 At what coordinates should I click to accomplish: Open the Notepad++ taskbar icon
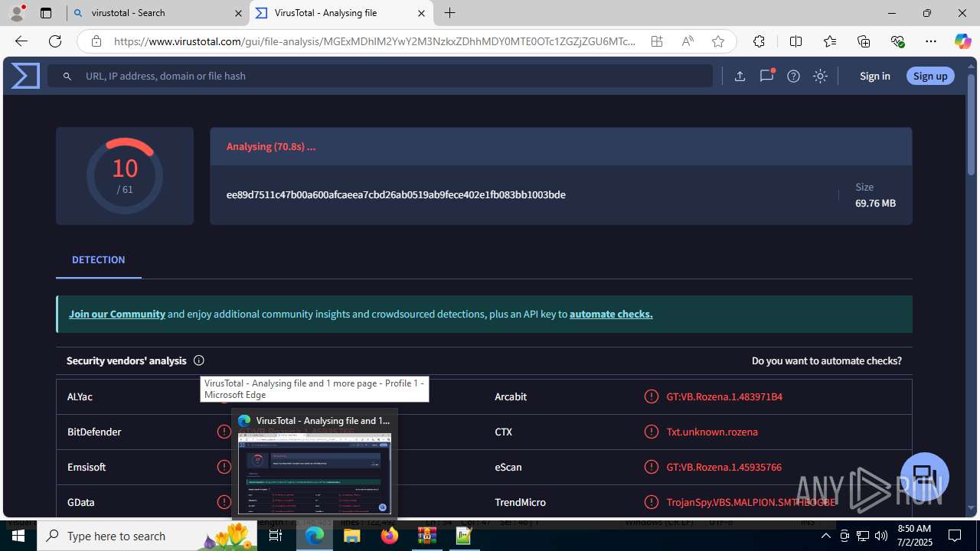464,536
